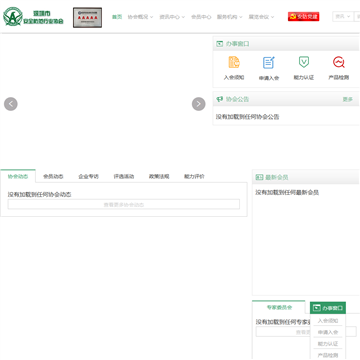Click the 没有加载到任何最新会员 text
Viewport: 360px width, 360px height.
[287, 192]
